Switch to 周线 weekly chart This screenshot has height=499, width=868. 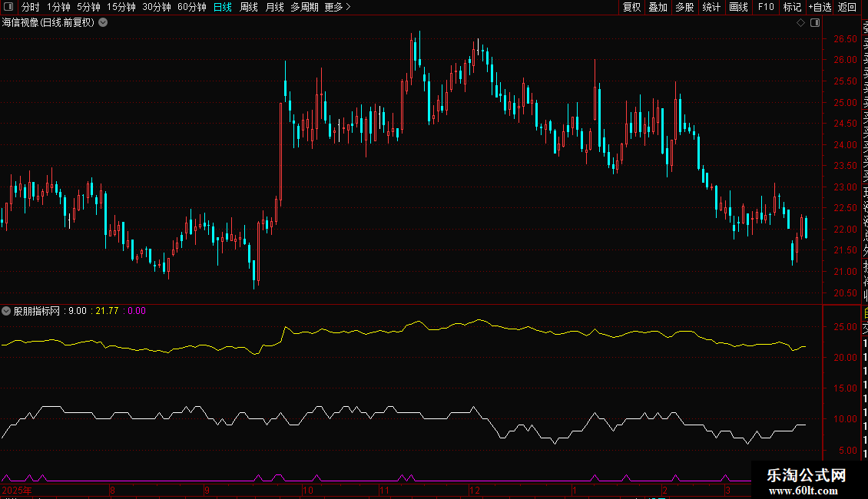(x=249, y=7)
